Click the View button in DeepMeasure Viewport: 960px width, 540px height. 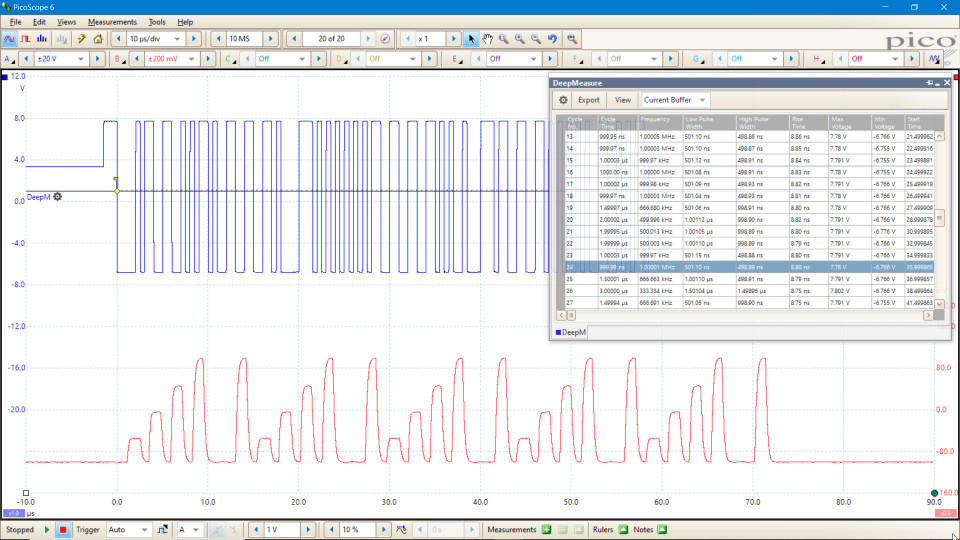[623, 100]
